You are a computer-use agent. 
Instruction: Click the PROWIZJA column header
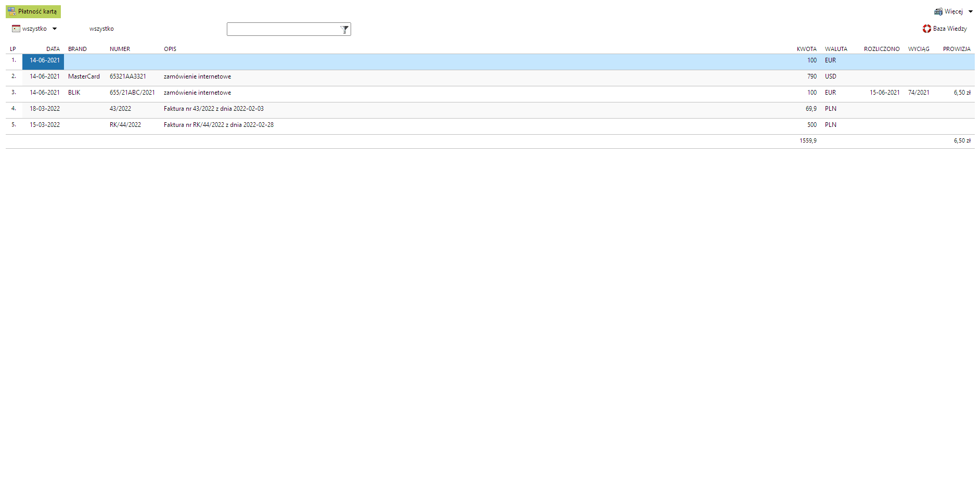click(x=957, y=49)
